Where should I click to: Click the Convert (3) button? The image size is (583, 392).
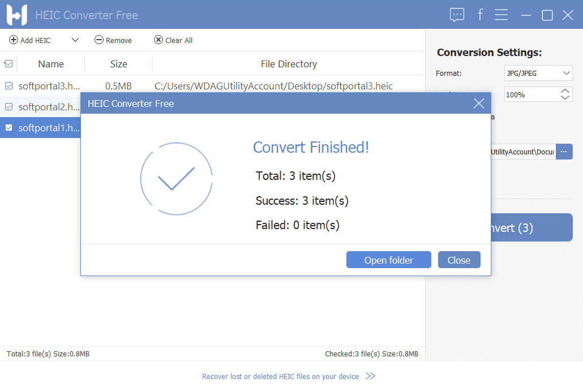pyautogui.click(x=531, y=227)
